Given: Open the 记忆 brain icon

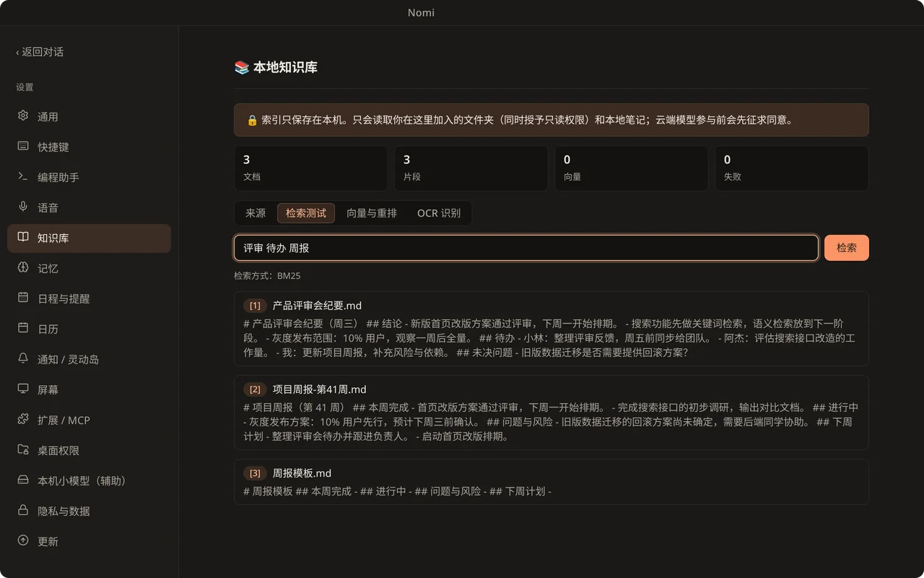Looking at the screenshot, I should [x=23, y=268].
